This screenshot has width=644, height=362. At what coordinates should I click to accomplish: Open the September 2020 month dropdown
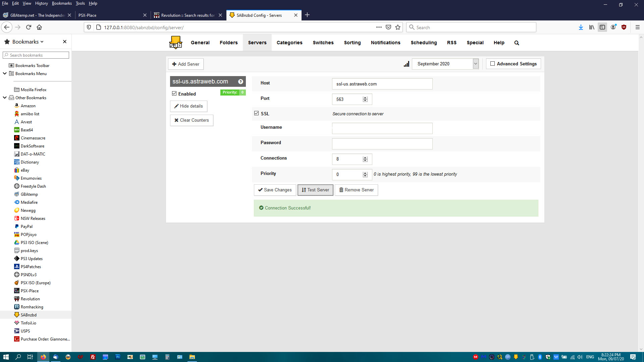[445, 64]
